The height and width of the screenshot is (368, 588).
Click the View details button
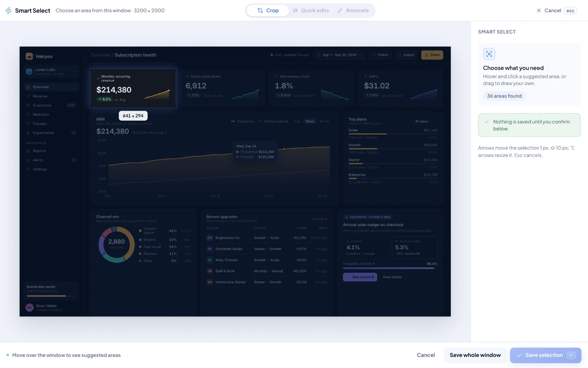[392, 277]
